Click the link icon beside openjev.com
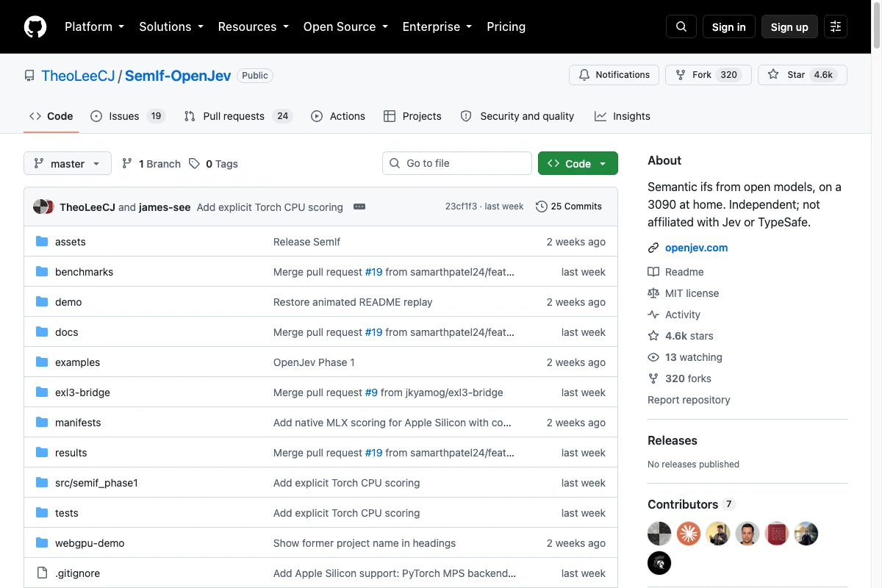 [653, 248]
